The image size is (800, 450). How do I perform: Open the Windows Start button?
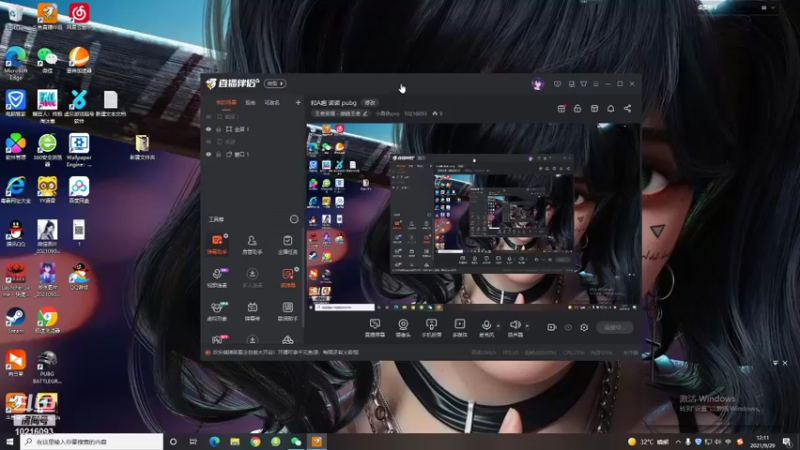point(9,442)
